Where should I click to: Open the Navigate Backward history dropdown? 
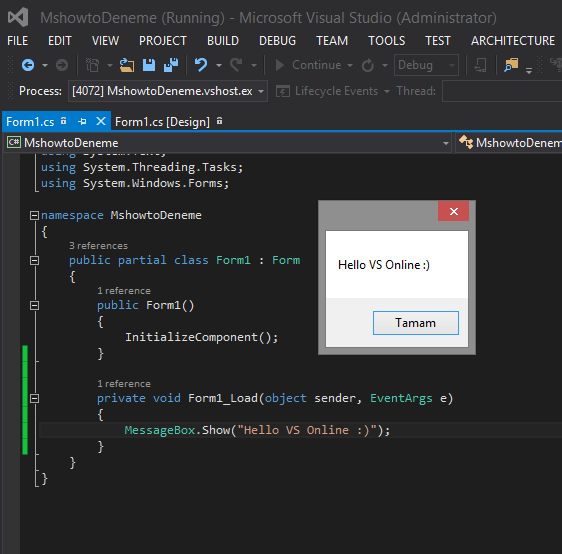coord(45,66)
